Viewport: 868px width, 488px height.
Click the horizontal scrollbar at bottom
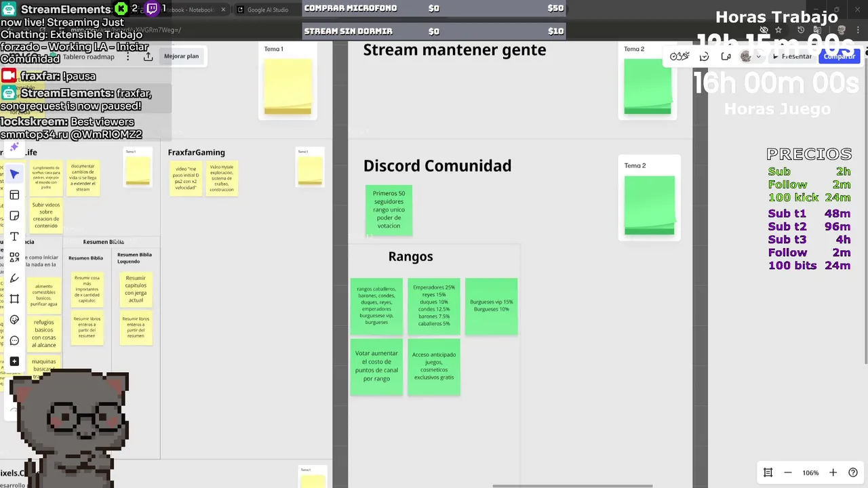[x=572, y=485]
